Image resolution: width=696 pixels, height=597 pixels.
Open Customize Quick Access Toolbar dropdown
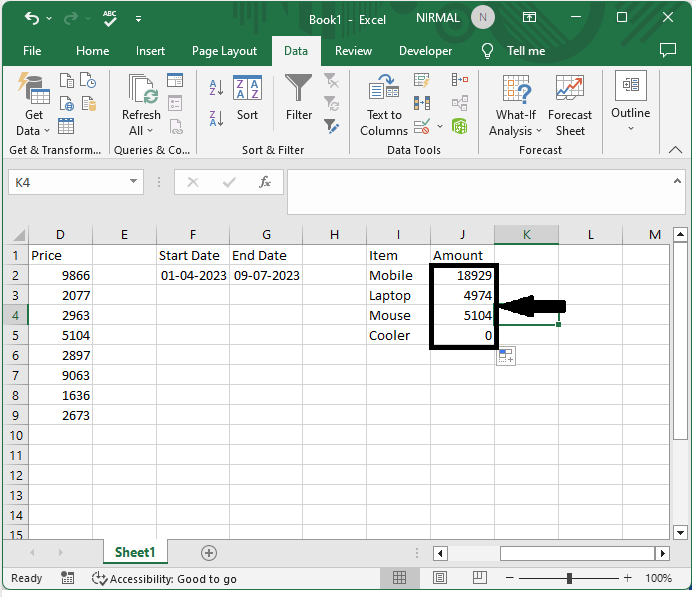(x=138, y=19)
